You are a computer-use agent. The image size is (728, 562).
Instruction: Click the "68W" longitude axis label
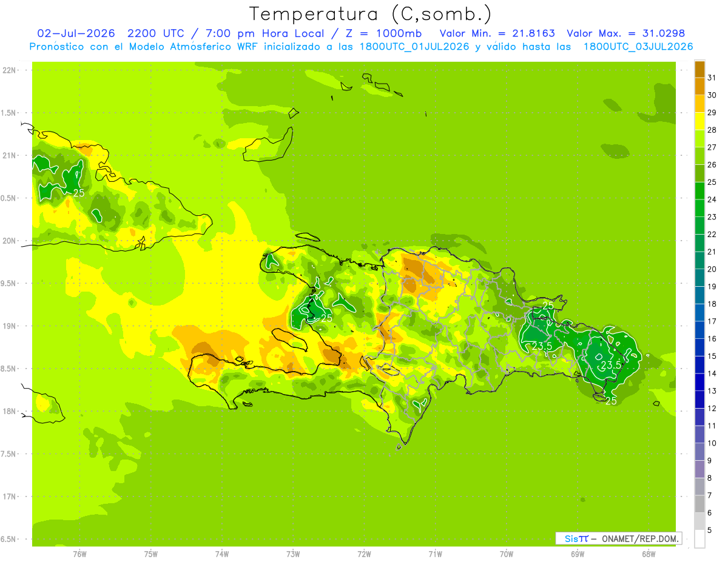point(649,554)
